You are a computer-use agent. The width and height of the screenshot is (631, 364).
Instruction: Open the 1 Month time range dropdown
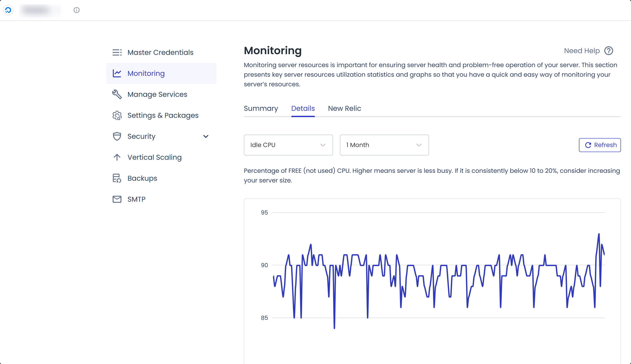coord(384,145)
